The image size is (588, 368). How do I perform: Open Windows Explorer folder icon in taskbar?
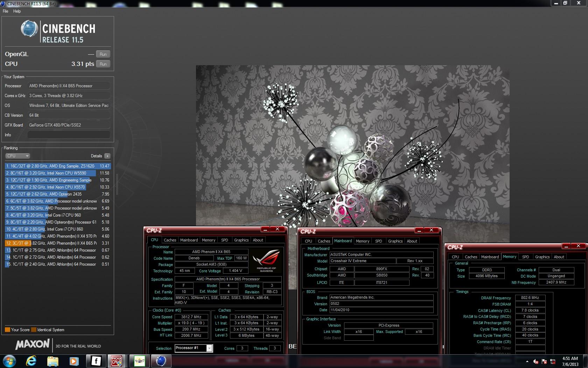(52, 361)
